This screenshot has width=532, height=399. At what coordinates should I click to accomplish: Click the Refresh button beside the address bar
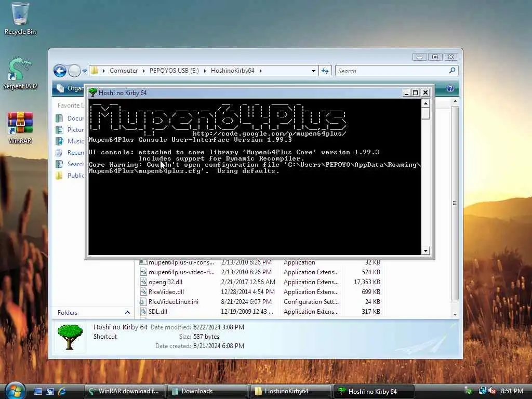click(x=325, y=71)
